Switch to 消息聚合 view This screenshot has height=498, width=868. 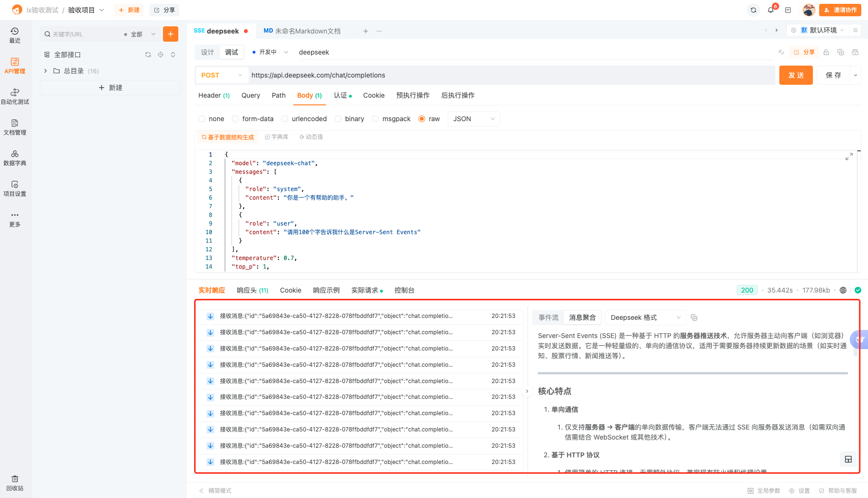582,317
